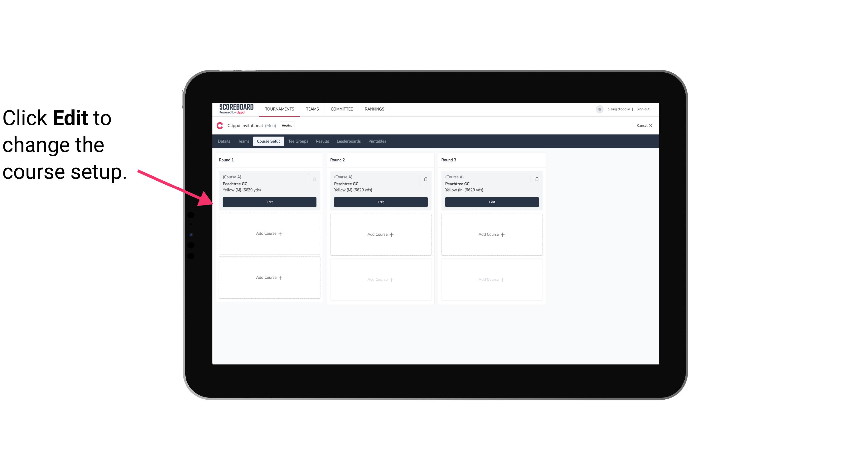868x467 pixels.
Task: Click Add Course in Round 3
Action: point(492,234)
